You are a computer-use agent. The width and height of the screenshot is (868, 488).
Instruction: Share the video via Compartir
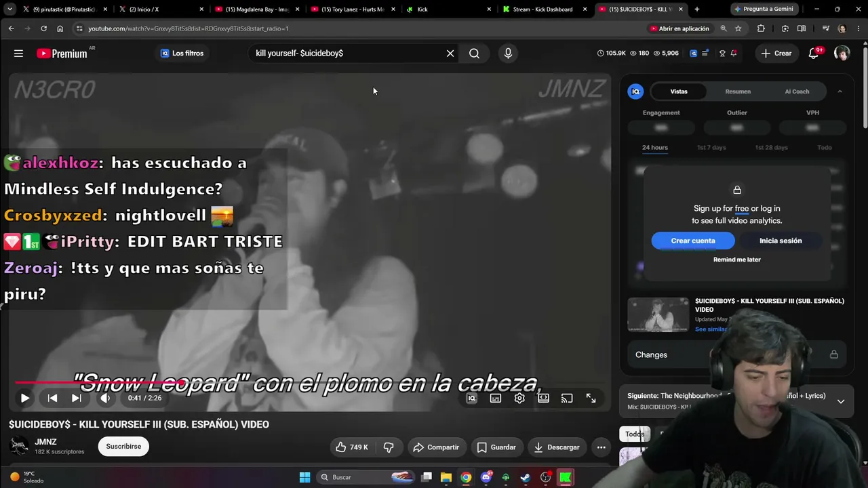click(436, 447)
